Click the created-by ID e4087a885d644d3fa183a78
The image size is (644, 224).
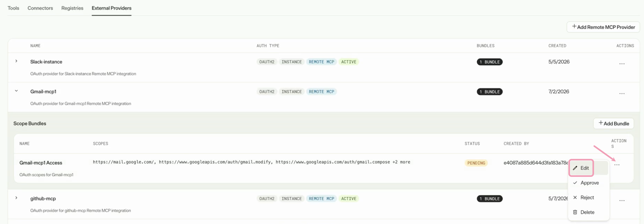coord(536,163)
